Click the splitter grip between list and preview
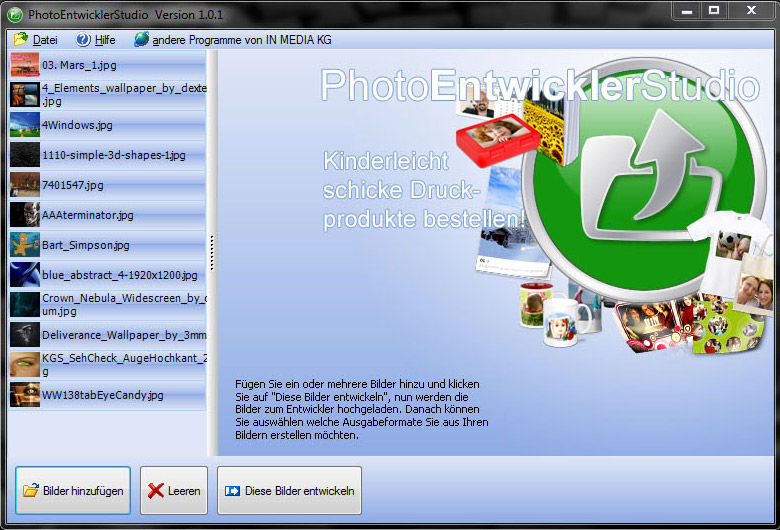Image resolution: width=780 pixels, height=530 pixels. click(x=212, y=253)
